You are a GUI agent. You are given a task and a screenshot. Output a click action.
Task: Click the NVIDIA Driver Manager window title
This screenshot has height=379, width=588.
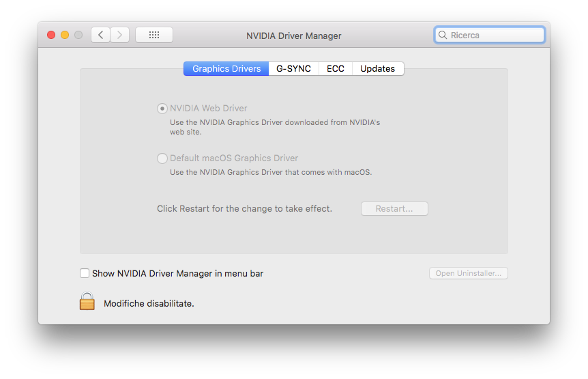(293, 36)
